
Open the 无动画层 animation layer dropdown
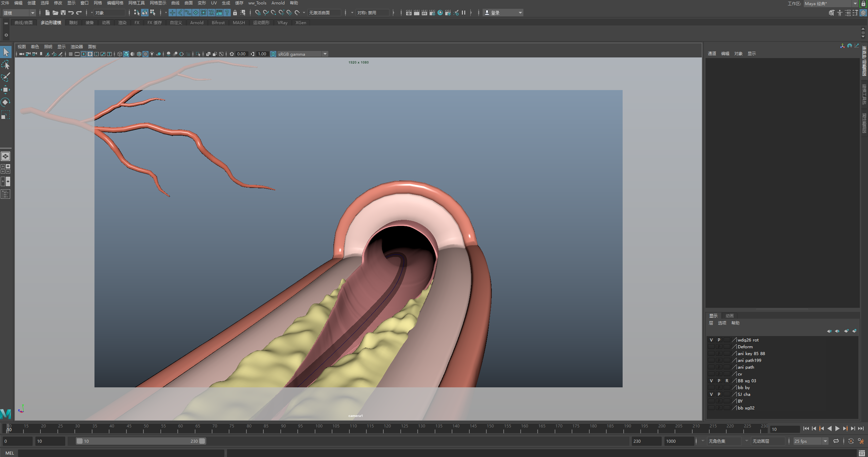(768, 441)
